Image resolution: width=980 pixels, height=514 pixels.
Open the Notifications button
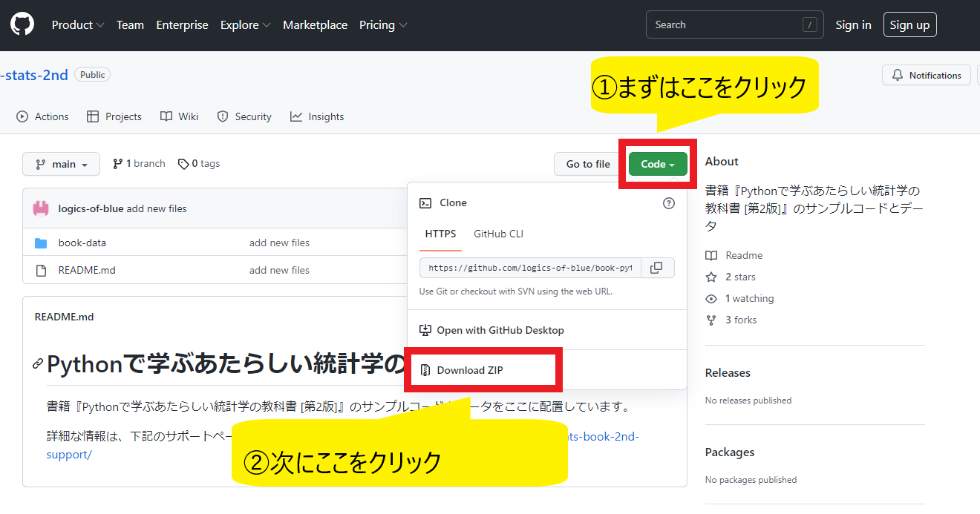[926, 75]
